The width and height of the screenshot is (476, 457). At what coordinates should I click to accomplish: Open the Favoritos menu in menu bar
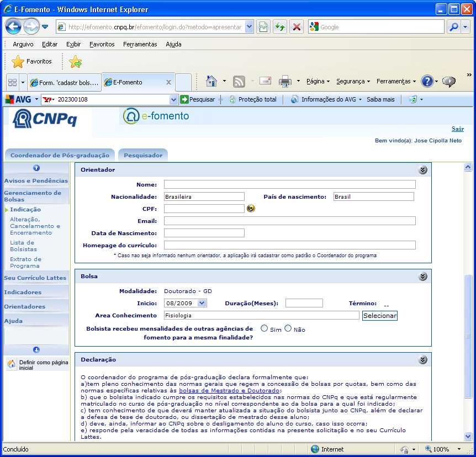point(102,44)
